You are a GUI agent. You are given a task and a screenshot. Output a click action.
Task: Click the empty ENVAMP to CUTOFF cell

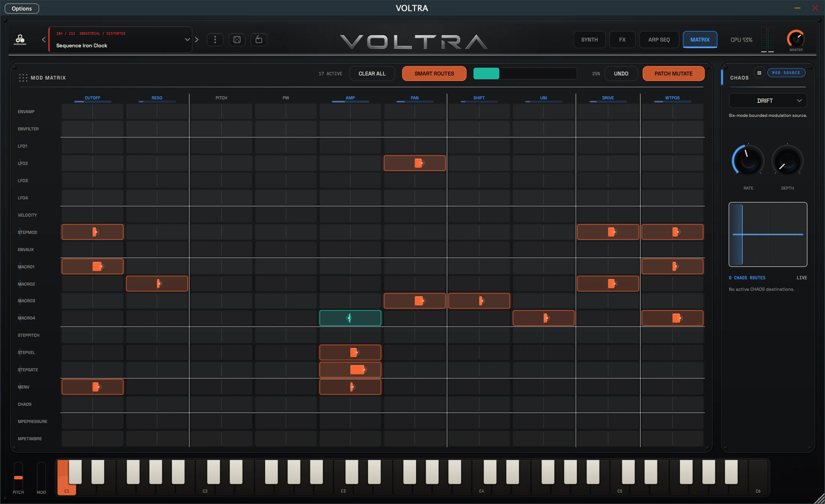click(93, 112)
